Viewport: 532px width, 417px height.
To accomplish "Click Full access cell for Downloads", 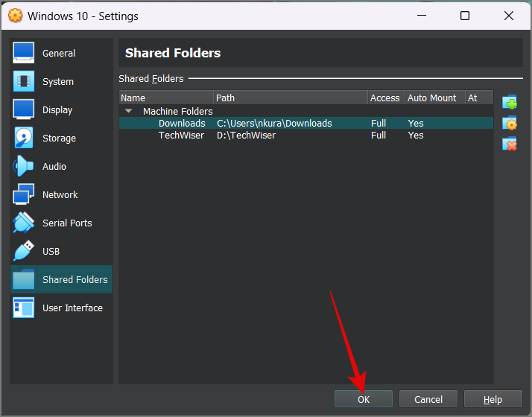I will [379, 123].
